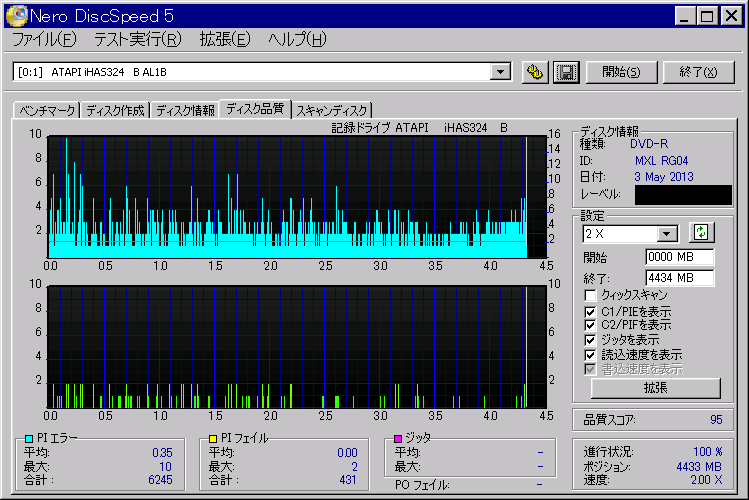
Task: Switch to the スキャンディスク tab
Action: click(332, 110)
